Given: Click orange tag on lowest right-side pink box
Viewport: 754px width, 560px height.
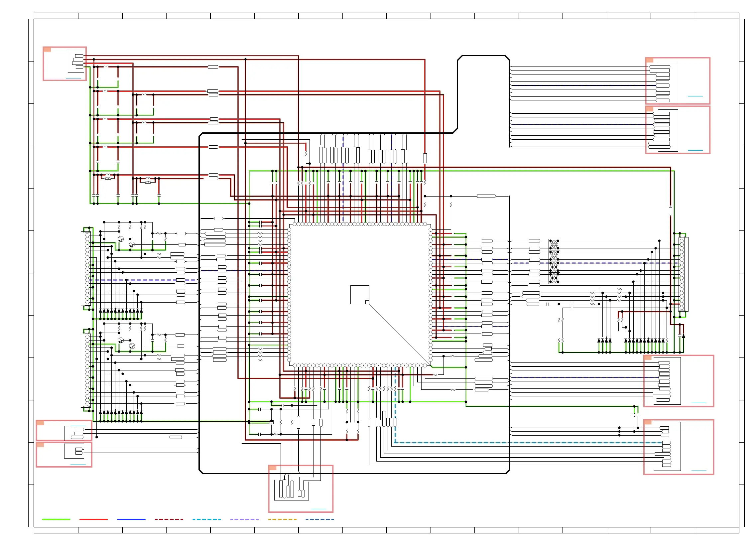Looking at the screenshot, I should point(648,422).
